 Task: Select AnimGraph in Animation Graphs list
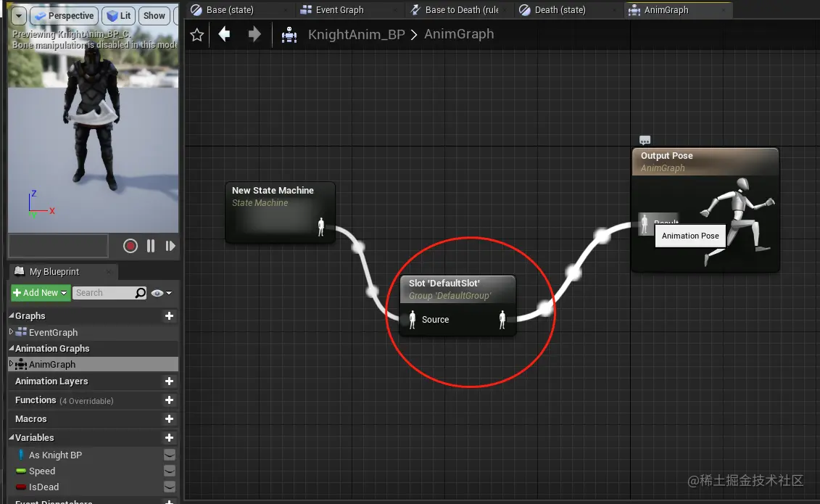pos(94,365)
